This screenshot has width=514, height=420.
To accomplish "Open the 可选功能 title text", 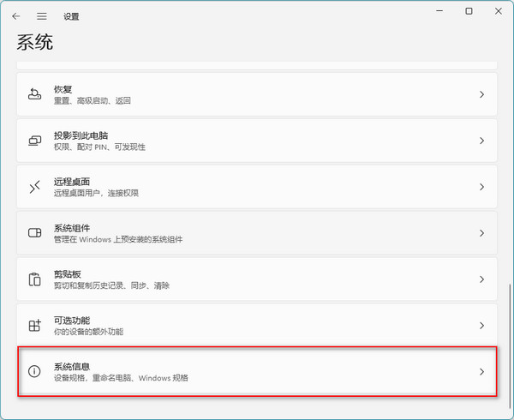I will pos(72,321).
